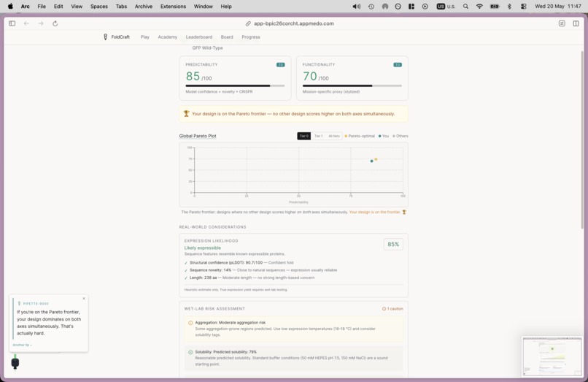The height and width of the screenshot is (382, 588).
Task: Click the play circle menu bar icon
Action: tap(425, 7)
